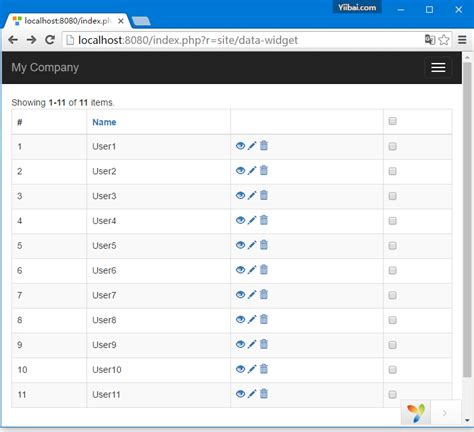View User5 details via eye icon
This screenshot has height=432, width=474.
[240, 245]
